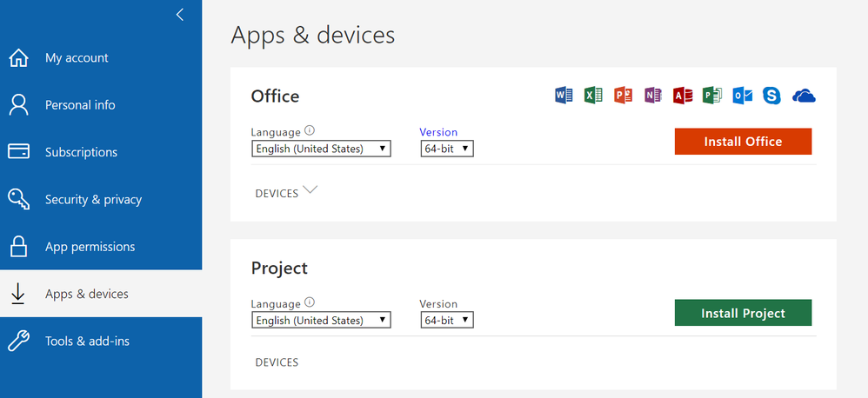This screenshot has height=398, width=868.
Task: Open the Office Version 64-bit dropdown
Action: pos(447,149)
